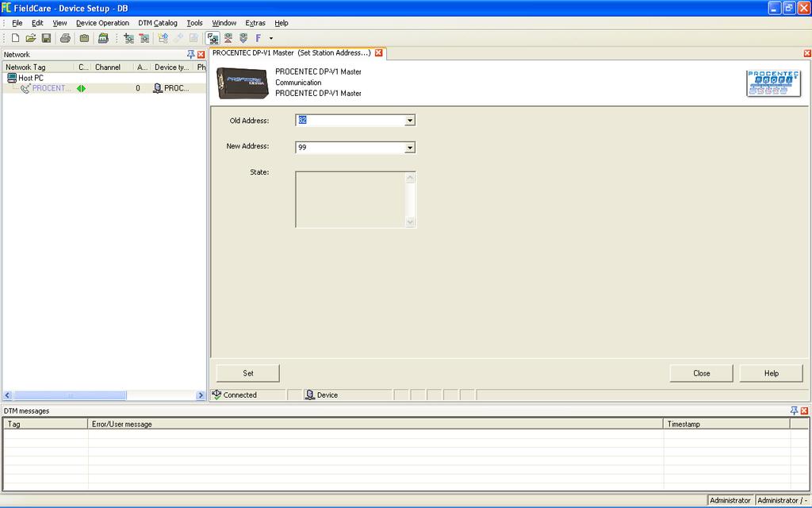Viewport: 812px width, 508px height.
Task: Save the project using the floppy disk icon
Action: pos(46,38)
